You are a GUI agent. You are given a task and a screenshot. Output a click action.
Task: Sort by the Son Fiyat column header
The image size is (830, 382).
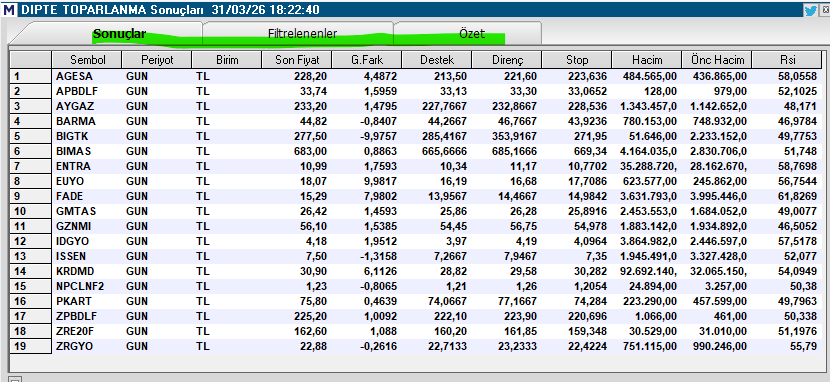click(296, 60)
